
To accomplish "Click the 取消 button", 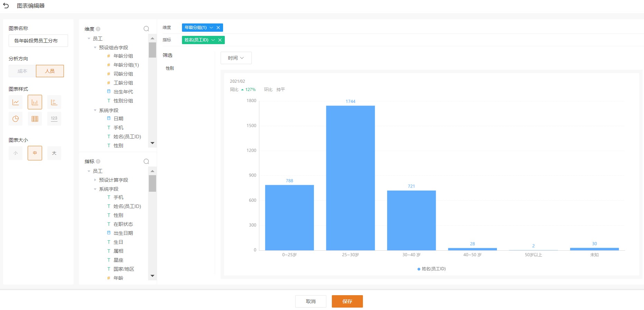I will coord(311,301).
